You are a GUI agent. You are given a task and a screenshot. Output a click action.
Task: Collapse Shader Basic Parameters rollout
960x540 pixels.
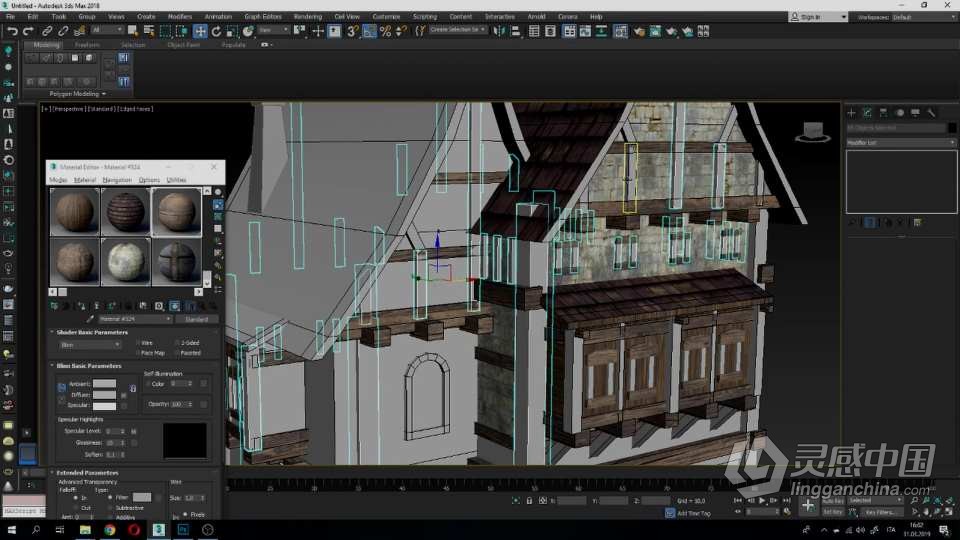pyautogui.click(x=91, y=332)
